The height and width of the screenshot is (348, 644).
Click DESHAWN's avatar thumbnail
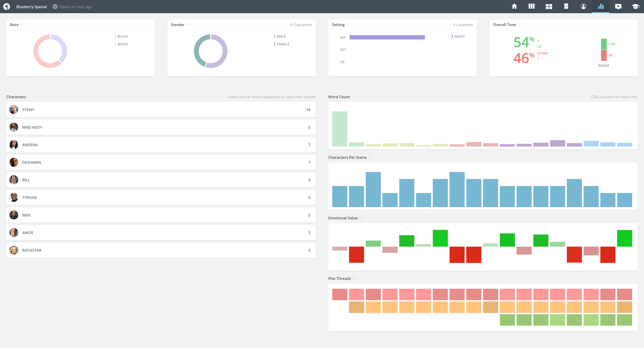click(14, 162)
